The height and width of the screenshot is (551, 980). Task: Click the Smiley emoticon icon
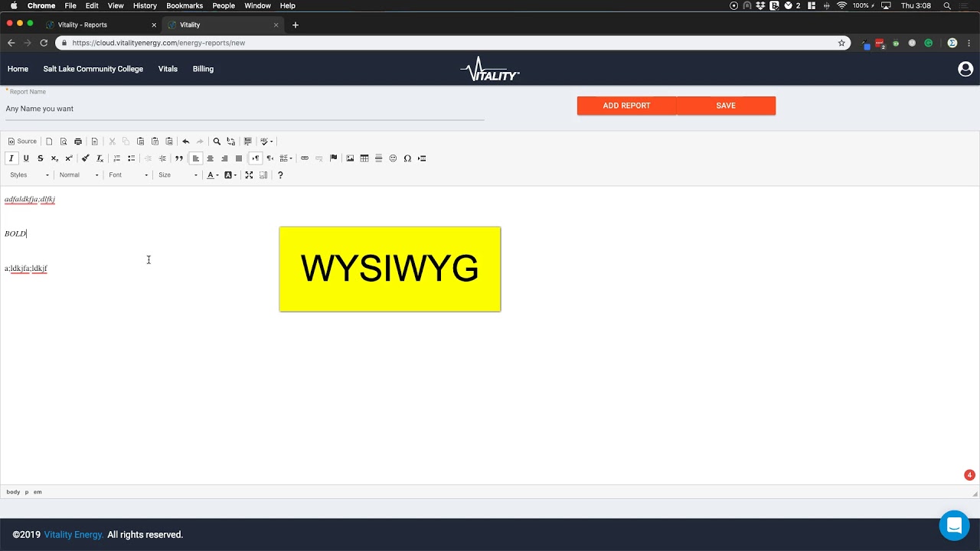[x=393, y=158]
